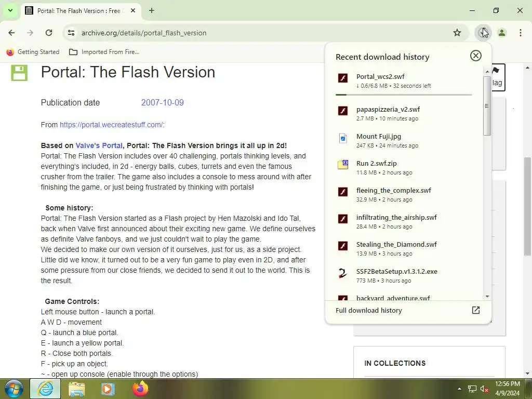The height and width of the screenshot is (399, 532).
Task: Reload the current page
Action: coord(49,33)
